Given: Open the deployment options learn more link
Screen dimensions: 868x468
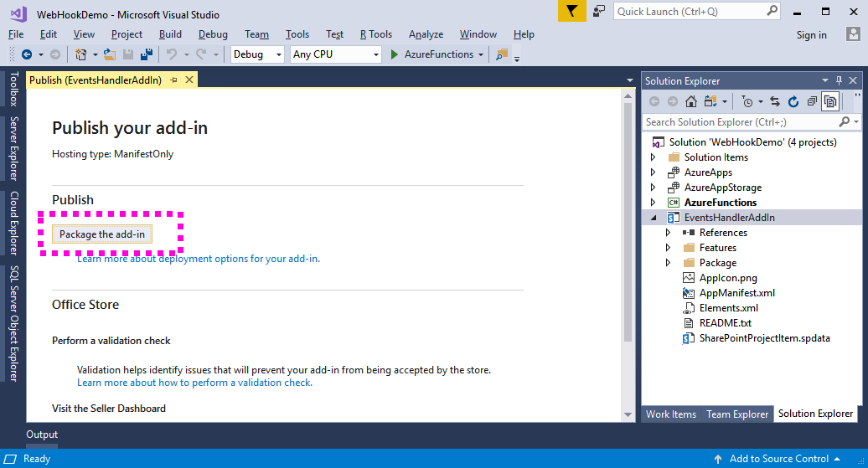Looking at the screenshot, I should [x=199, y=259].
